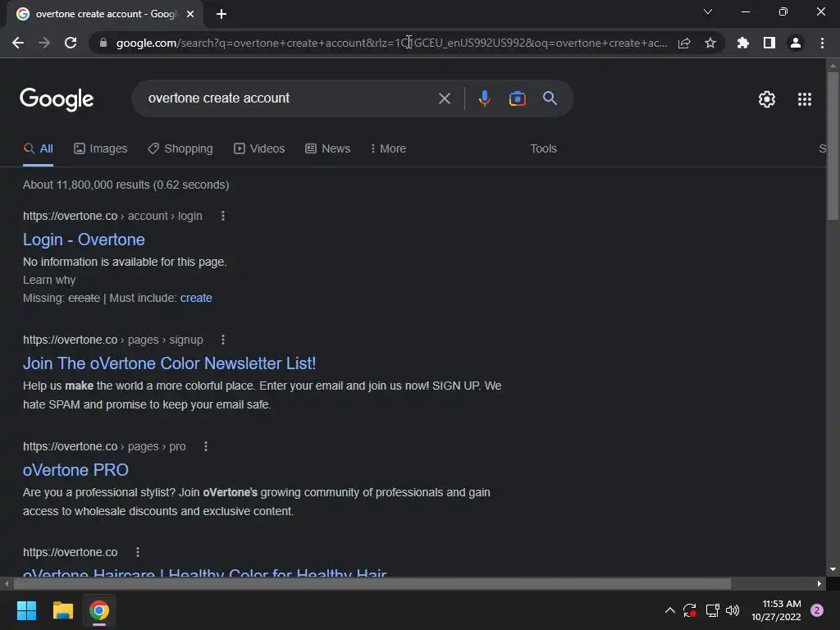Image resolution: width=840 pixels, height=630 pixels.
Task: Click the Learn why link
Action: (49, 281)
